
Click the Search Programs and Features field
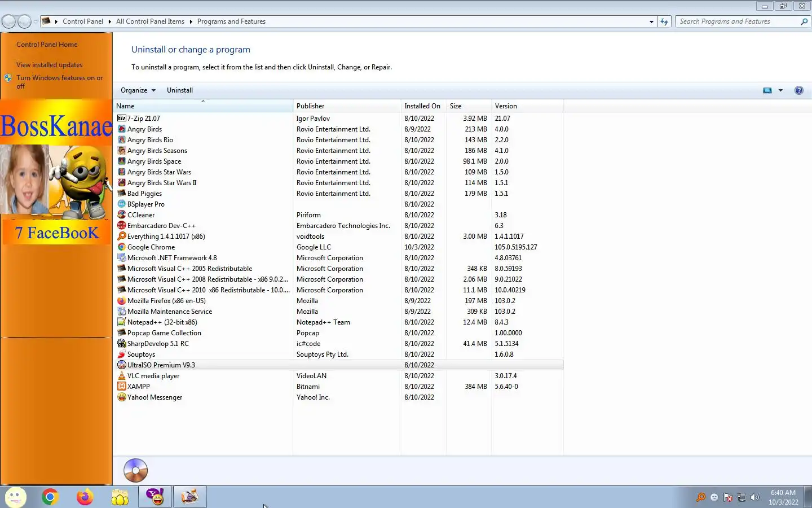pos(738,21)
